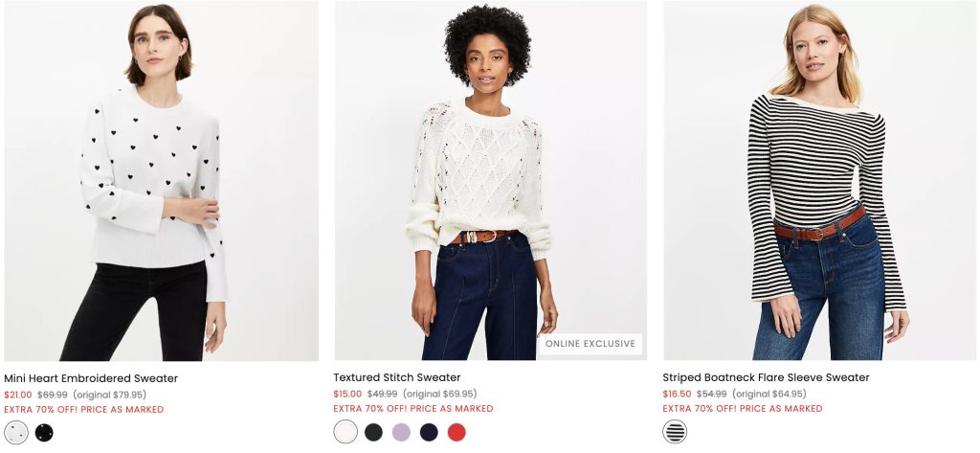The width and height of the screenshot is (980, 453).
Task: Click the Online Exclusive badge
Action: point(590,344)
